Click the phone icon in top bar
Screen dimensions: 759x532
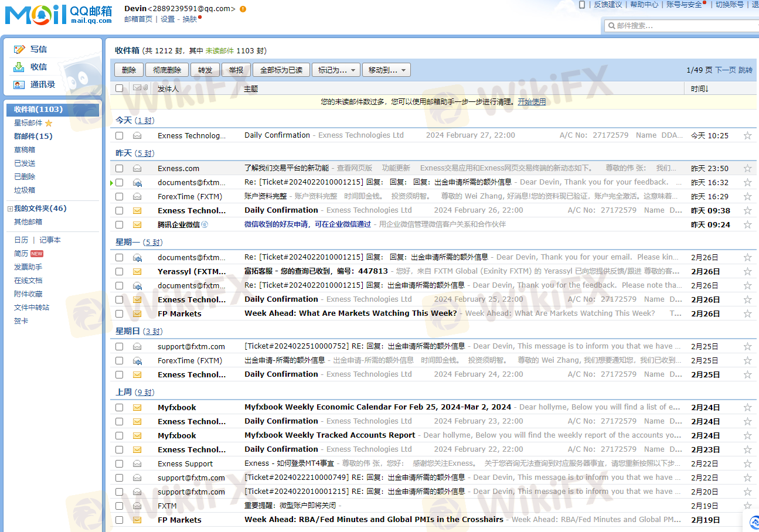click(x=582, y=5)
